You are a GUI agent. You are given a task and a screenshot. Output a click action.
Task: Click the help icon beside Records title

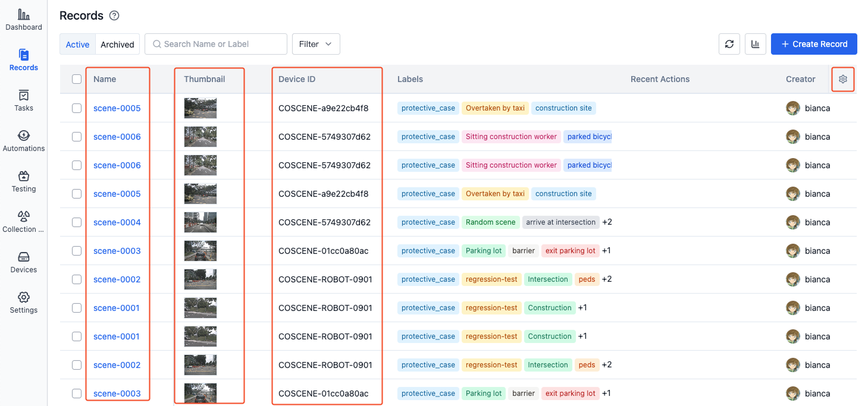pyautogui.click(x=115, y=16)
